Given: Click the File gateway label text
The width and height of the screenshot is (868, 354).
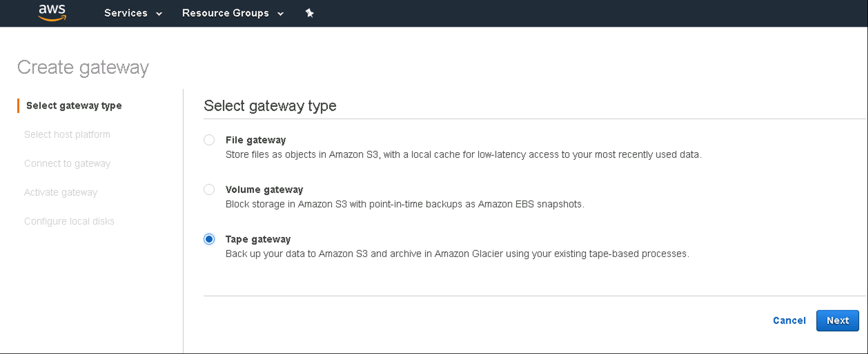Looking at the screenshot, I should click(256, 140).
